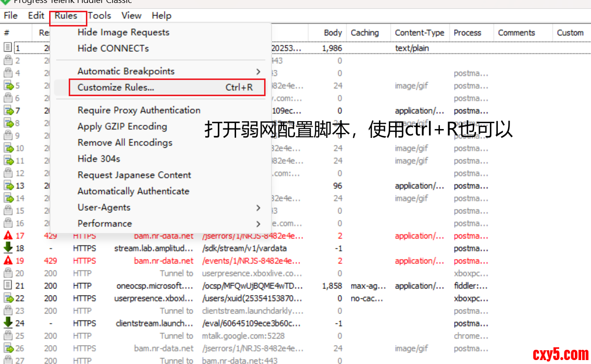The height and width of the screenshot is (364, 591).
Task: Select session 14 green arrow icon
Action: (x=8, y=198)
